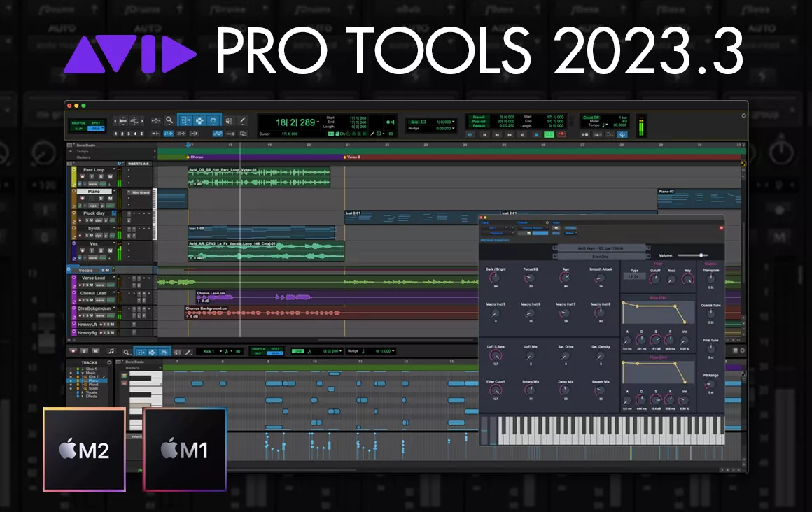The height and width of the screenshot is (512, 812).
Task: Click the speaker scrub icon in the toolbar
Action: point(229,120)
